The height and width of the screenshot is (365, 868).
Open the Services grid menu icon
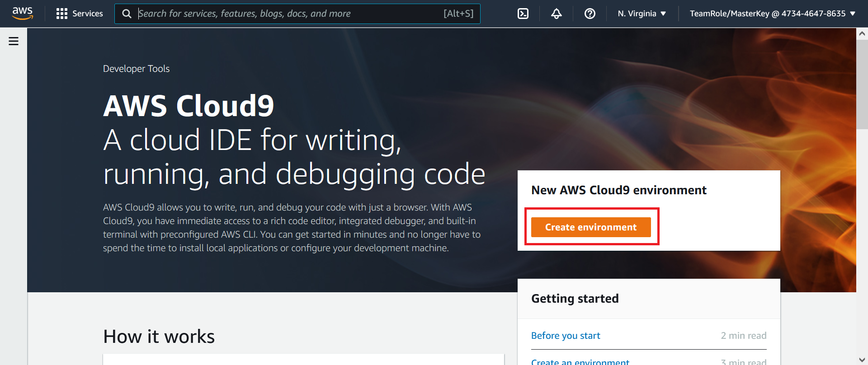pos(62,14)
